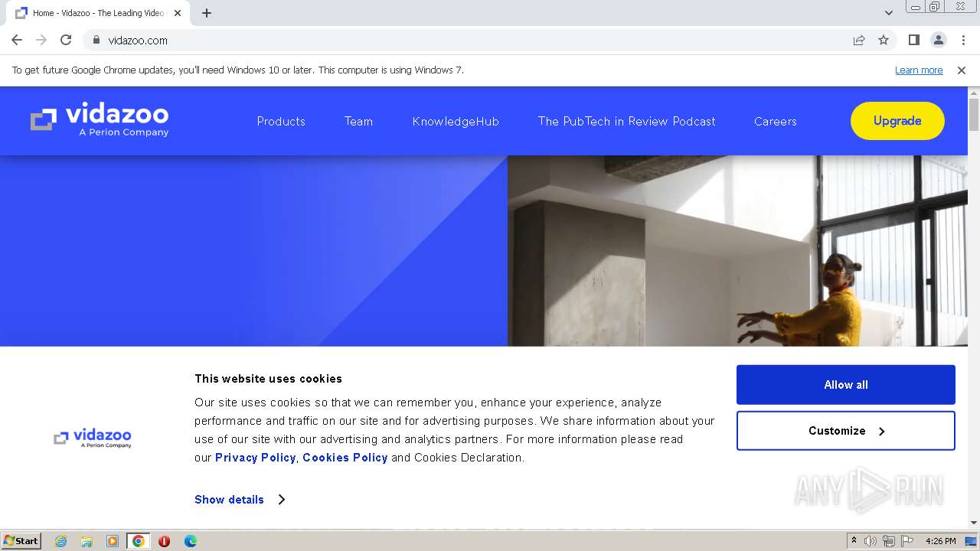Open volume speaker tray icon
Image resolution: width=980 pixels, height=551 pixels.
tap(871, 541)
